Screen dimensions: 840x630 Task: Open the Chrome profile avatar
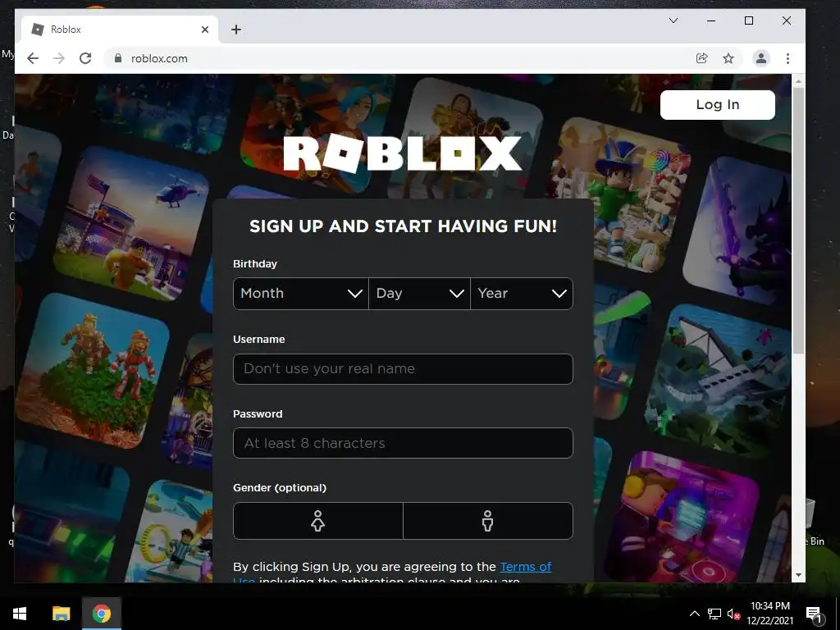pos(760,58)
